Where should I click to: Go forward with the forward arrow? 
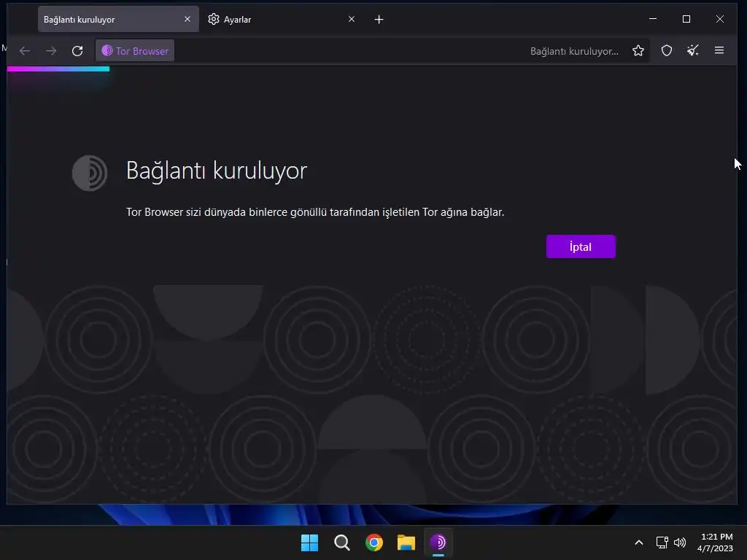(x=51, y=51)
